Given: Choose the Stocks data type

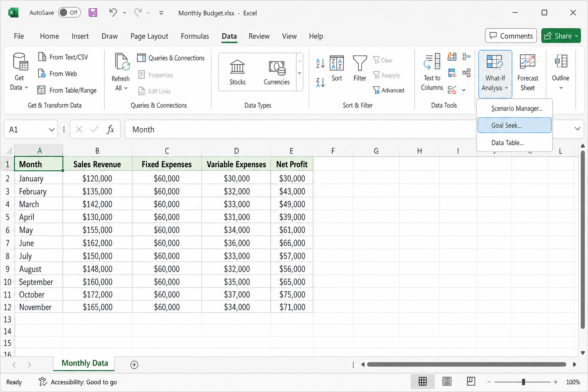Looking at the screenshot, I should click(x=237, y=72).
